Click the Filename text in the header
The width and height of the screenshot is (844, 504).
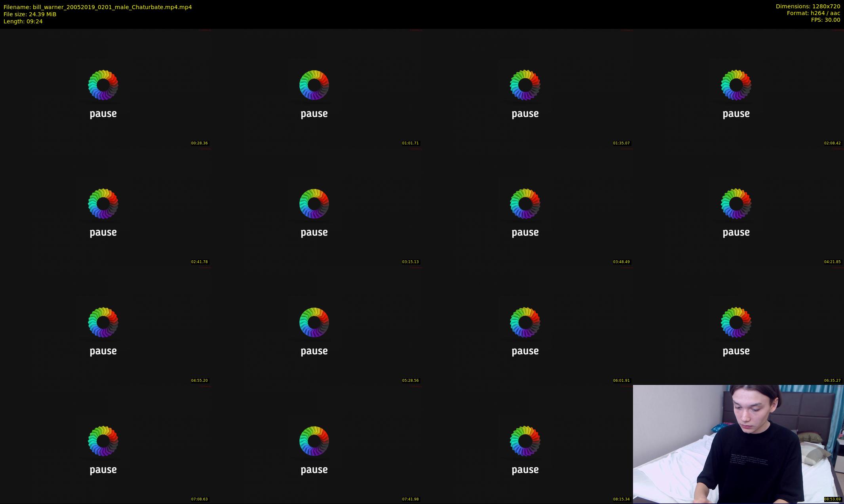click(x=97, y=7)
